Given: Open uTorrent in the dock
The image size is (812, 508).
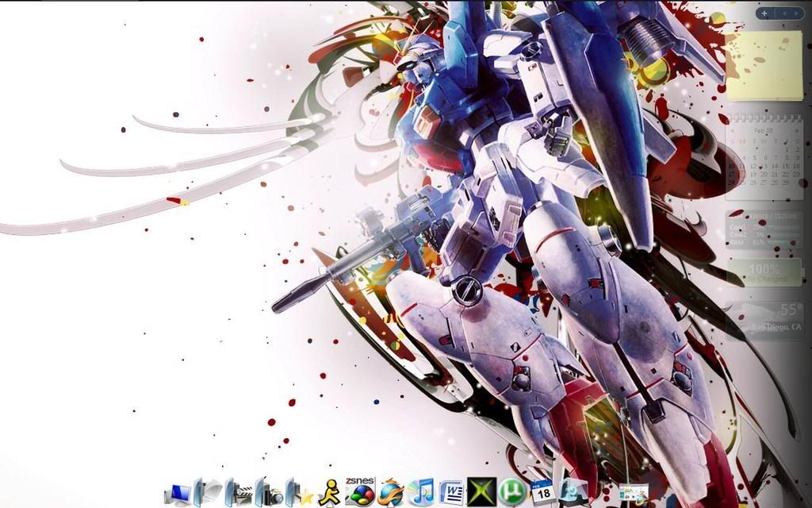Looking at the screenshot, I should pos(512,492).
